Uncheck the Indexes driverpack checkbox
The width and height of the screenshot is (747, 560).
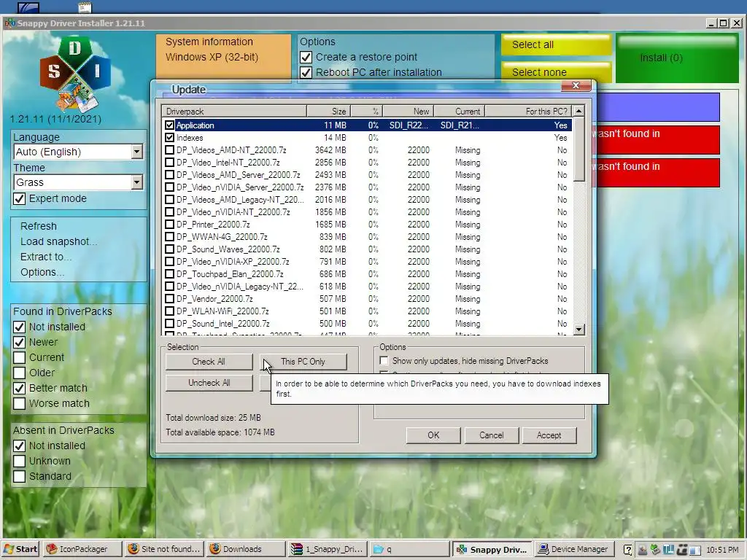point(169,138)
